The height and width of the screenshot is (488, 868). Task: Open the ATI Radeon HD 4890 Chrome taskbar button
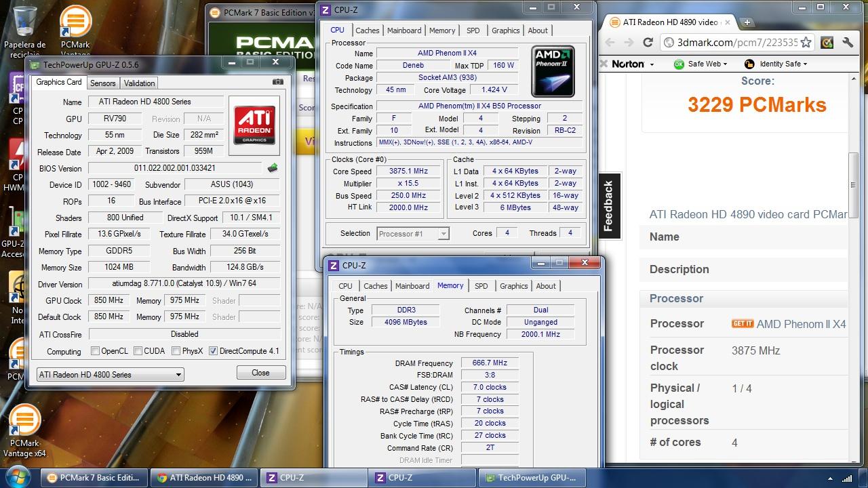click(204, 478)
